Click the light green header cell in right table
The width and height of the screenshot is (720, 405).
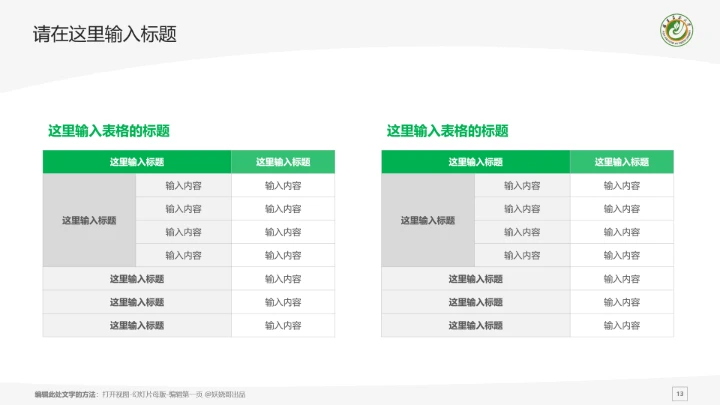coord(622,162)
